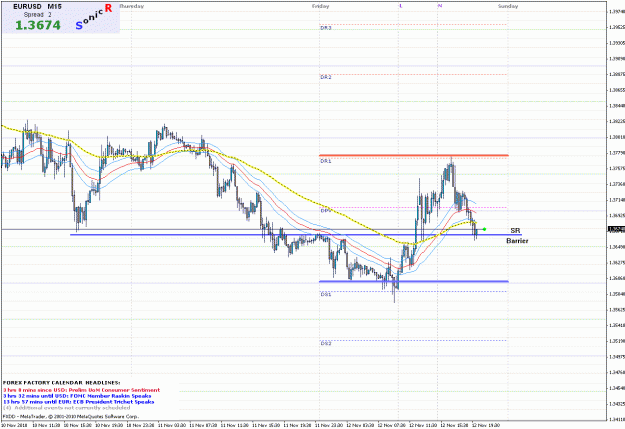Click the green 1.3674 price display
The height and width of the screenshot is (429, 625).
[x=38, y=26]
